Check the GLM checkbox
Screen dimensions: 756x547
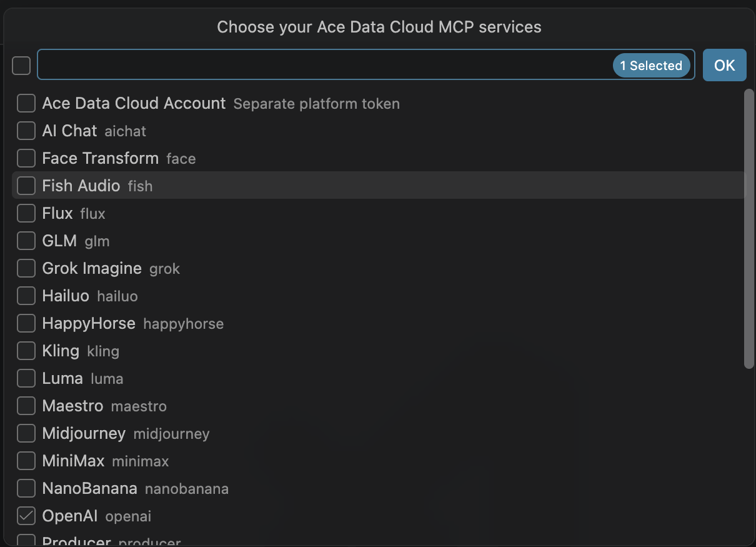pos(26,241)
